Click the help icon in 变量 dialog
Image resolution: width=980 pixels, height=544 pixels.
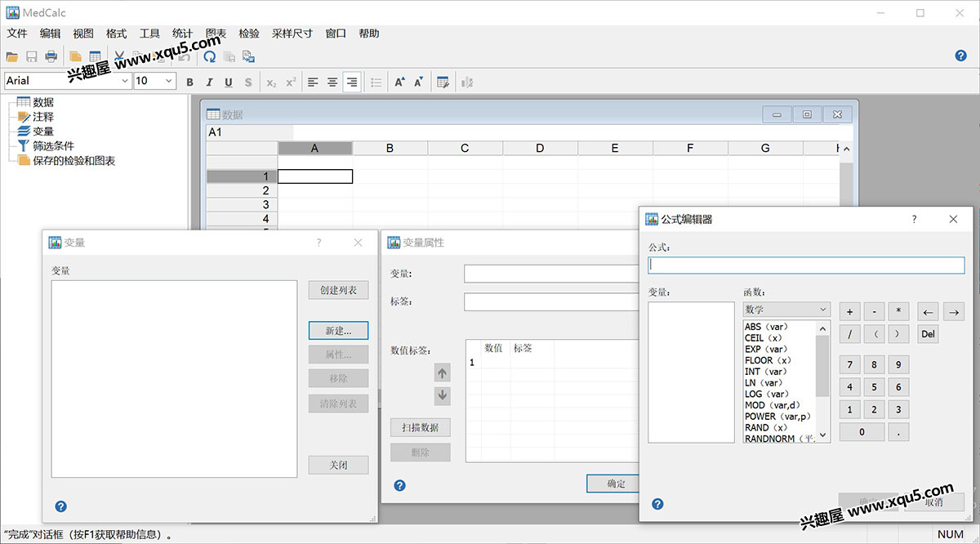(60, 506)
